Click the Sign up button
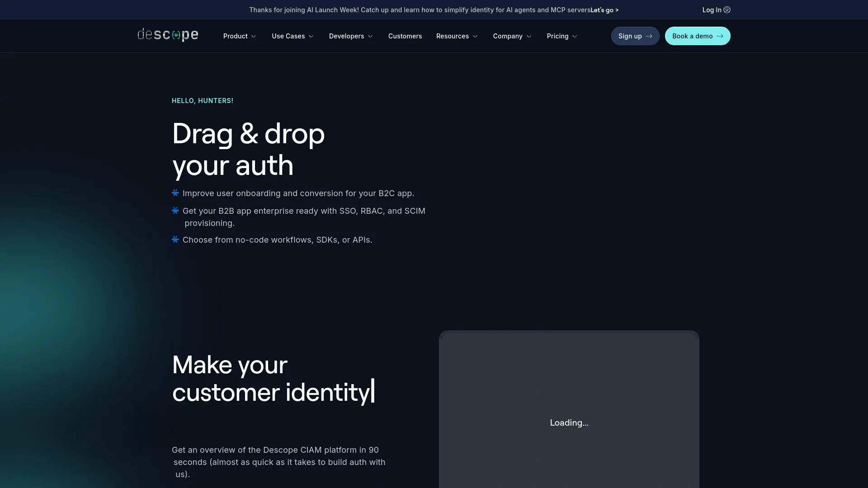The image size is (868, 488). click(x=635, y=36)
